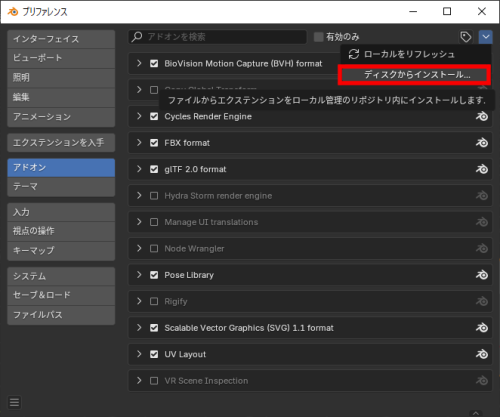
Task: Uncheck the Pose Library add-on
Action: 154,275
